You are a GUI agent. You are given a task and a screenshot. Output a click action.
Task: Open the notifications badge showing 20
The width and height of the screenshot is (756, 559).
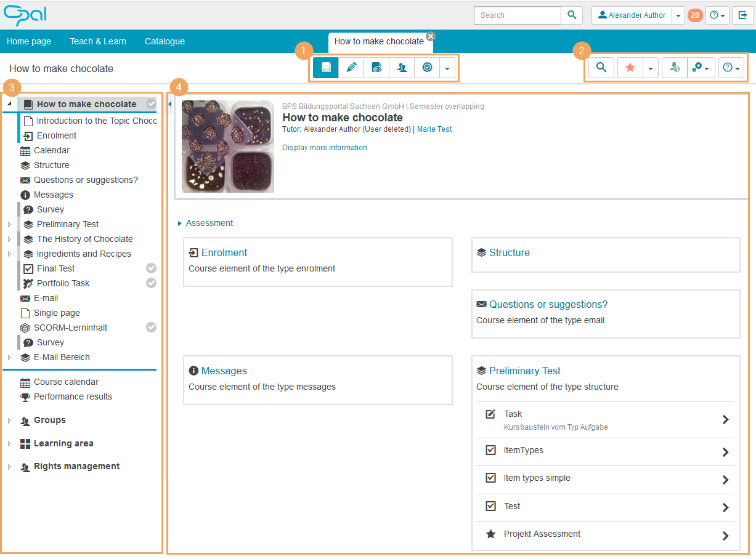pyautogui.click(x=695, y=15)
